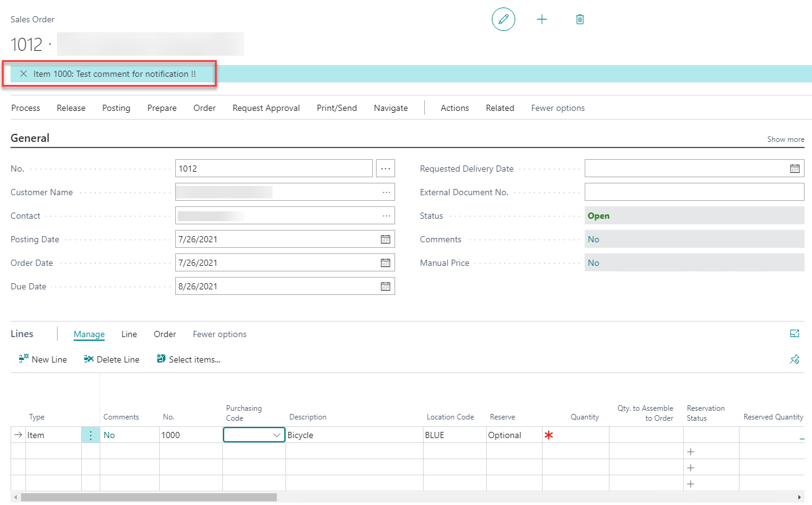
Task: Open the Posting Date calendar picker
Action: 385,239
